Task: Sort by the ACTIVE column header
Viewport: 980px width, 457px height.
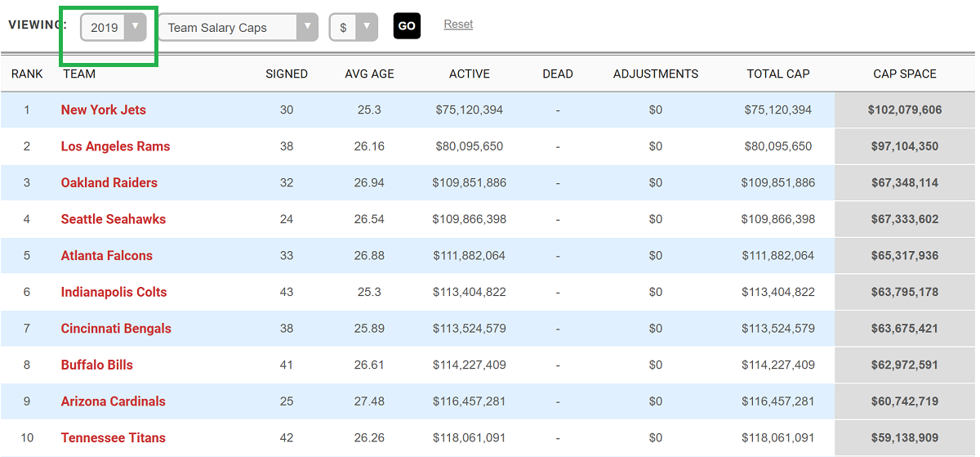Action: pyautogui.click(x=470, y=74)
